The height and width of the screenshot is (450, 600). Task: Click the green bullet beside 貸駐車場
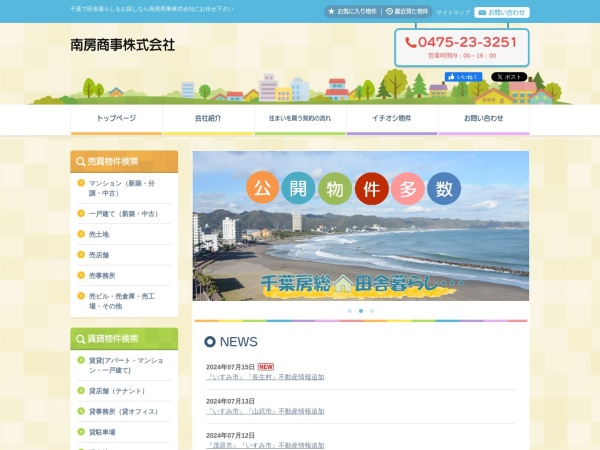[x=81, y=432]
